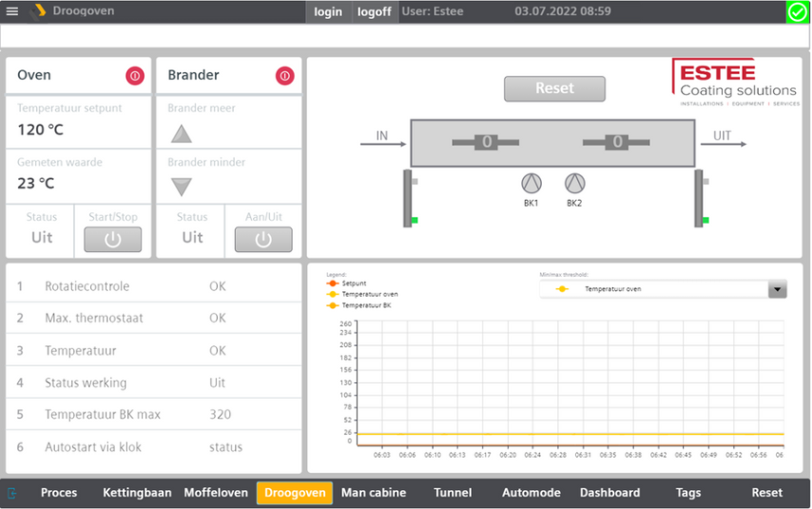Open the Dashboard tab

609,493
